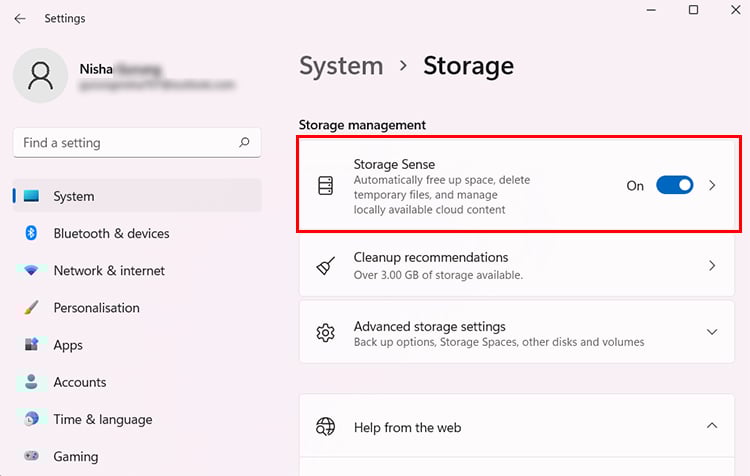Click the user profile avatar picture
750x476 pixels.
40,75
